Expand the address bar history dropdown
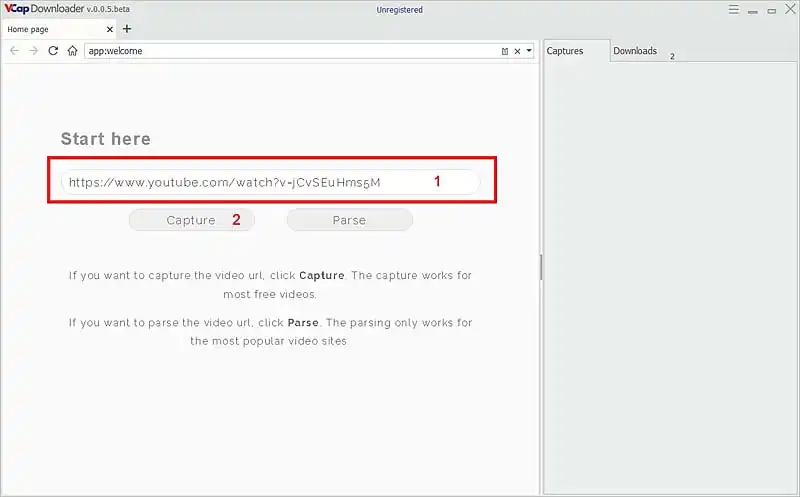800x497 pixels. click(x=529, y=51)
